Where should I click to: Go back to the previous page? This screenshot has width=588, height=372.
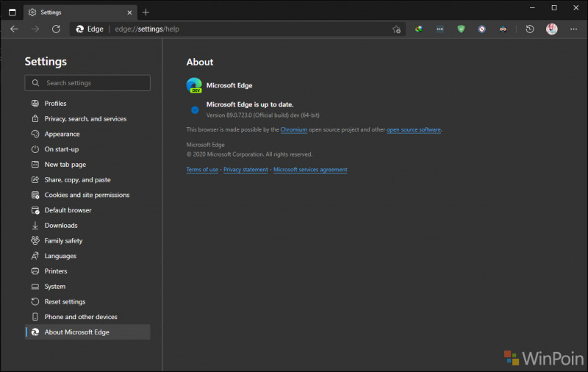pos(14,29)
